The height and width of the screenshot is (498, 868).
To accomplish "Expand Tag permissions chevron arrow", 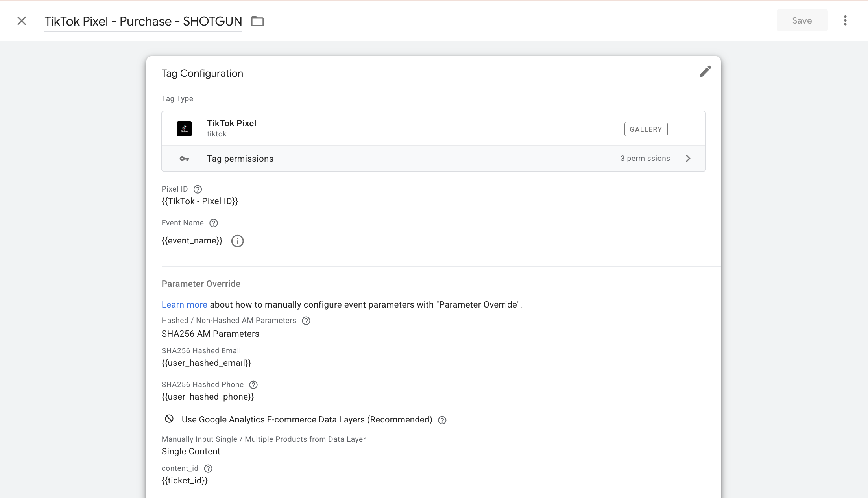I will pos(688,159).
